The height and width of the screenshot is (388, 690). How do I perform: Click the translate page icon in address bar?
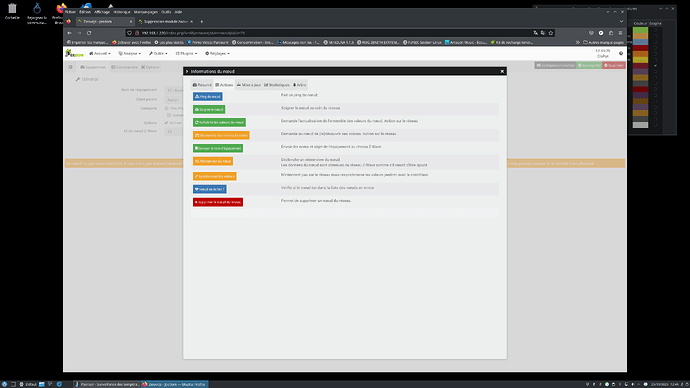(536, 33)
